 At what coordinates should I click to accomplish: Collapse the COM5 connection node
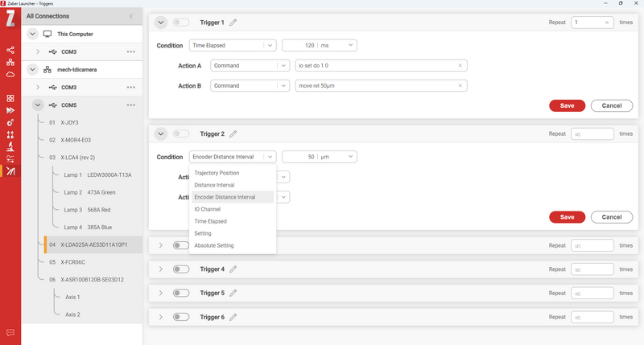[38, 105]
